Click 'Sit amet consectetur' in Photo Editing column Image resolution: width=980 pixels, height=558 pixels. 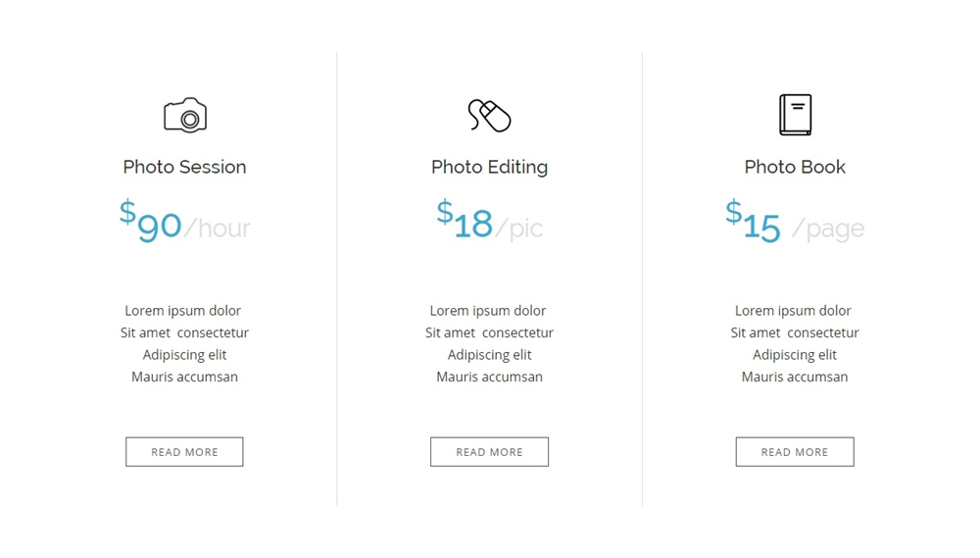coord(489,332)
